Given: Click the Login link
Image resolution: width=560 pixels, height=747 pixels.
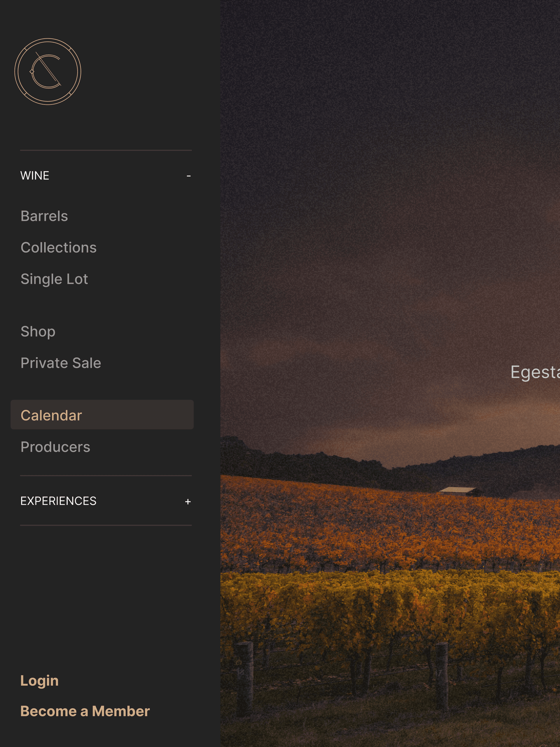Looking at the screenshot, I should [39, 681].
